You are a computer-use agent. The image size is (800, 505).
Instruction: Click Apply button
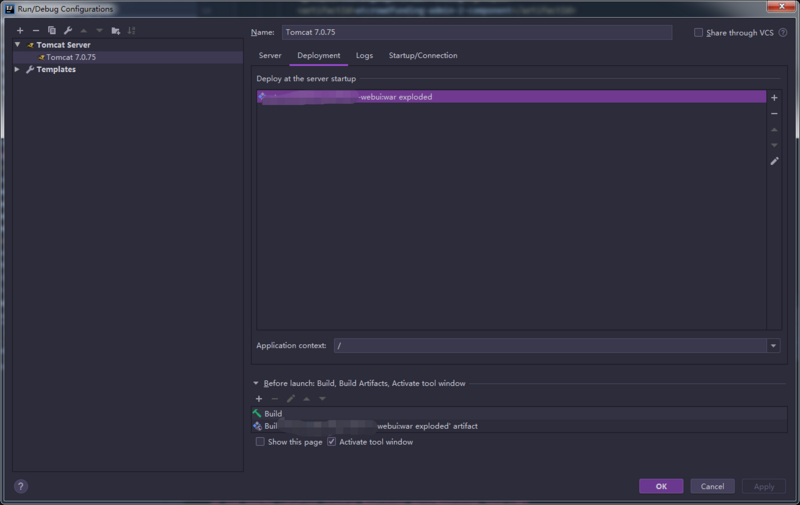tap(764, 486)
